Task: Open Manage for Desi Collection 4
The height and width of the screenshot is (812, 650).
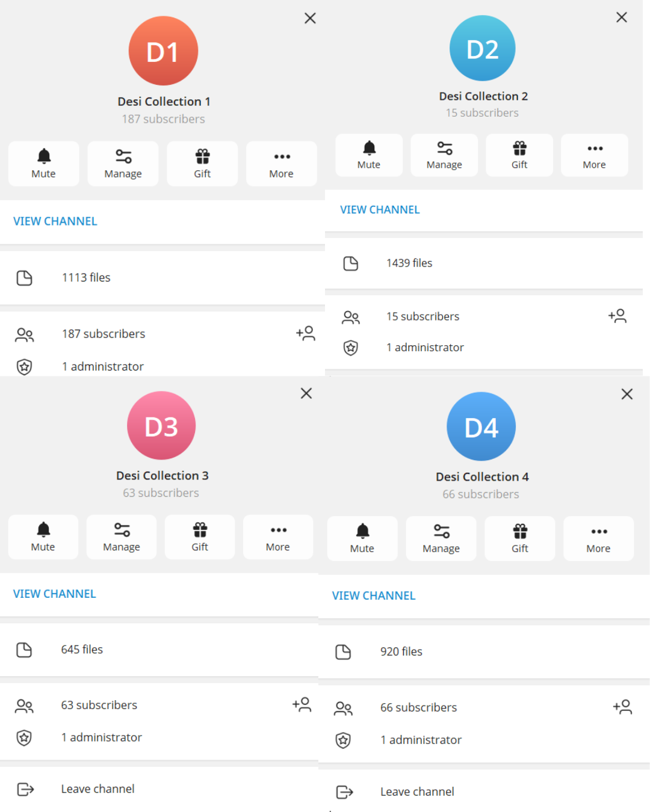Action: (x=441, y=538)
